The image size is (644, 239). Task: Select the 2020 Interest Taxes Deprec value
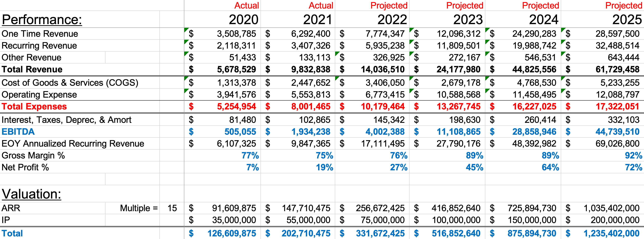coord(242,120)
